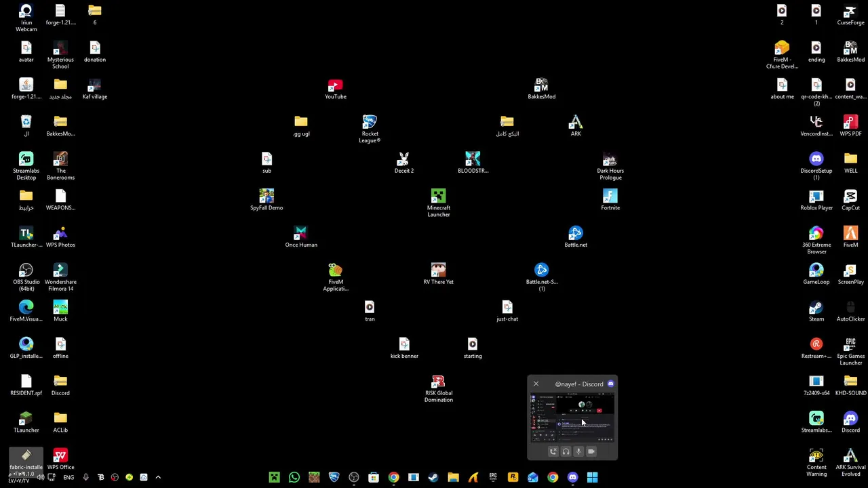The width and height of the screenshot is (868, 488).
Task: Open the Mysterious School shortcut
Action: (60, 55)
